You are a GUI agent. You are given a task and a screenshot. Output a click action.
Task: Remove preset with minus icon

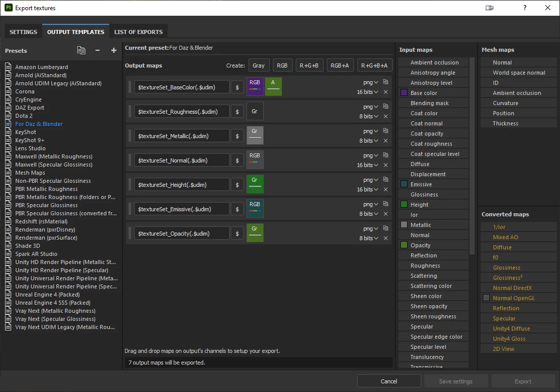[x=98, y=50]
